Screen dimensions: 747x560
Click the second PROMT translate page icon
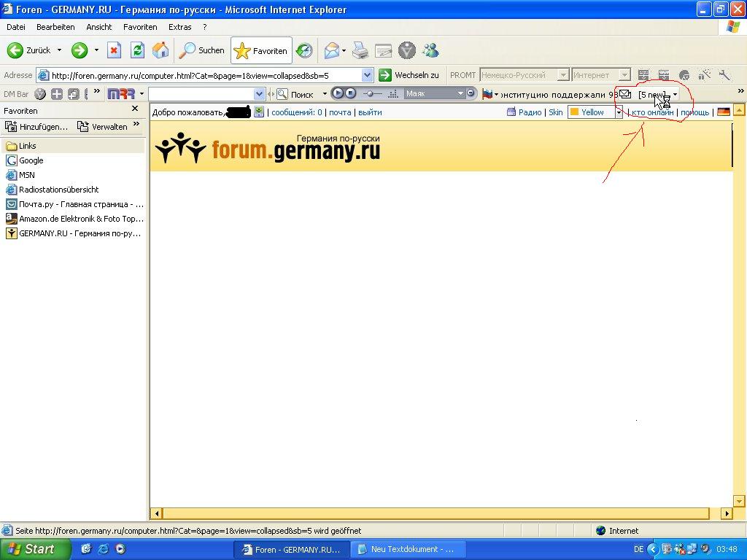tap(664, 75)
